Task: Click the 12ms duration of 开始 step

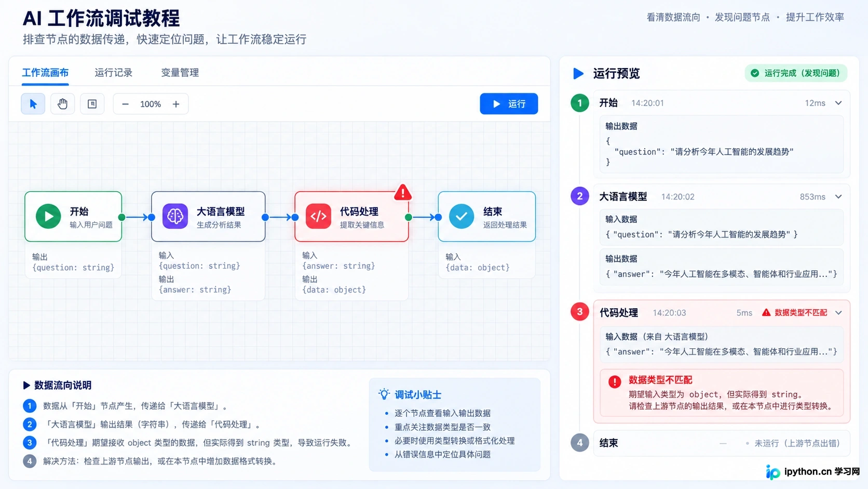Action: (x=815, y=103)
